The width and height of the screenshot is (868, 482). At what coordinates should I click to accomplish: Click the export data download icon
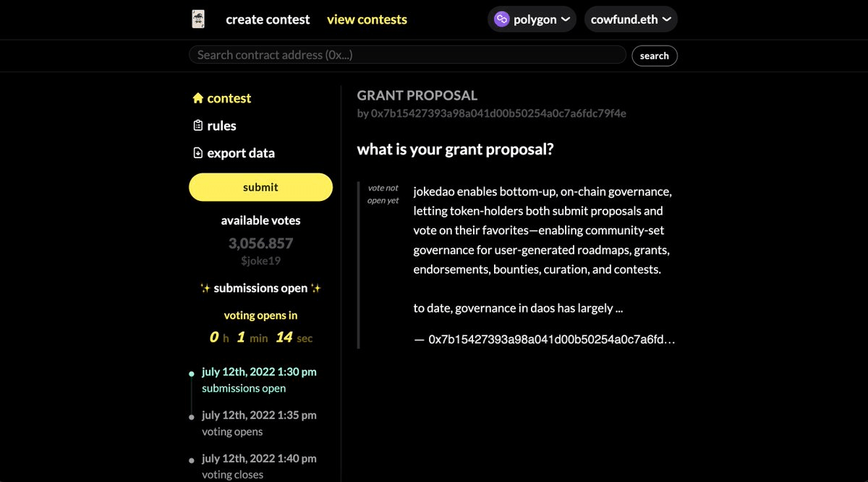tap(197, 153)
